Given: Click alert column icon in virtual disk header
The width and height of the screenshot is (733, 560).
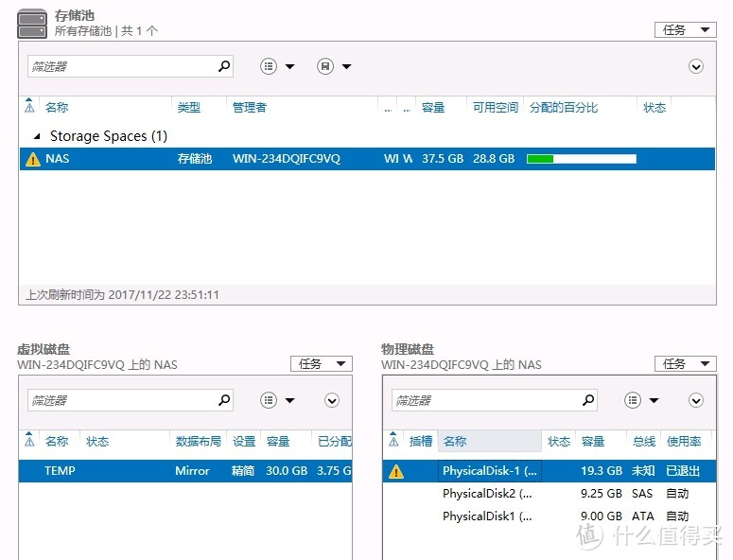Looking at the screenshot, I should pos(29,440).
